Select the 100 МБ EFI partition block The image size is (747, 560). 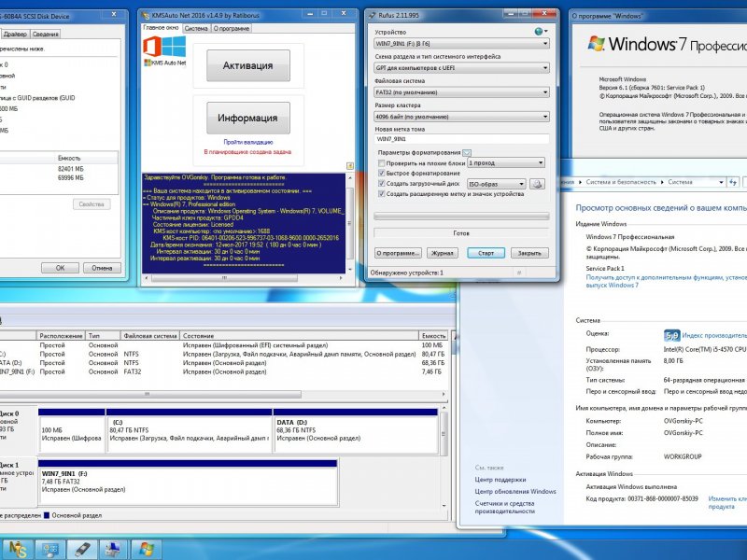click(x=72, y=431)
